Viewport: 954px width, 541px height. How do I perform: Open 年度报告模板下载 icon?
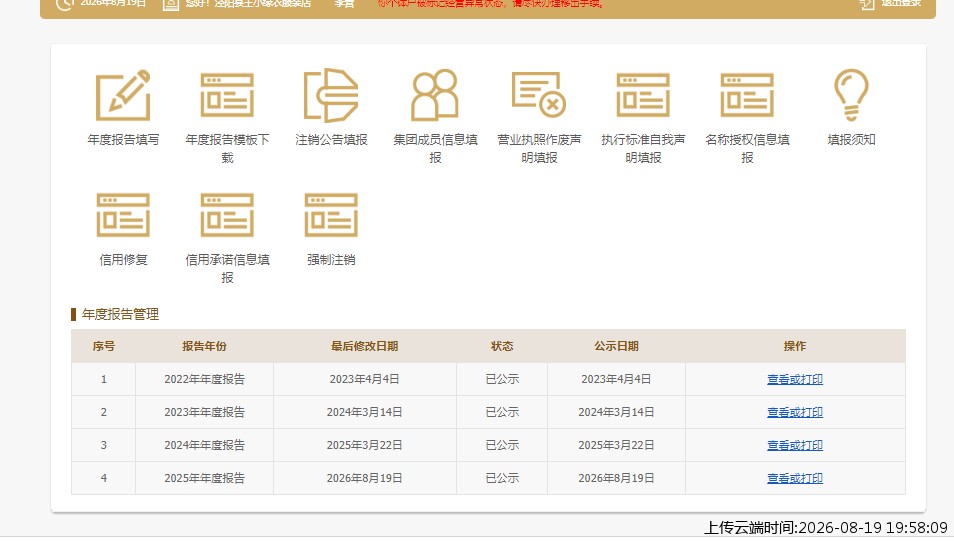tap(227, 95)
